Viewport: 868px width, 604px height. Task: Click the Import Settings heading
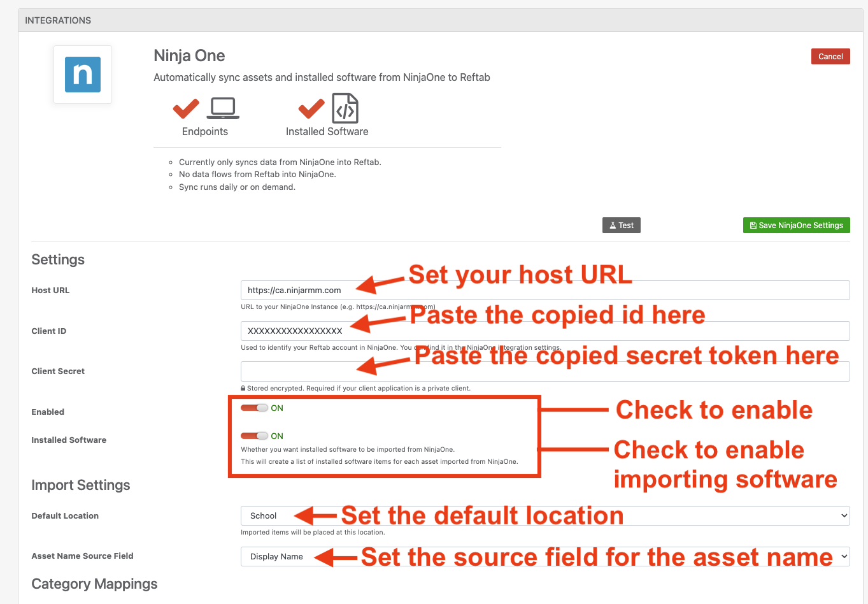(81, 485)
